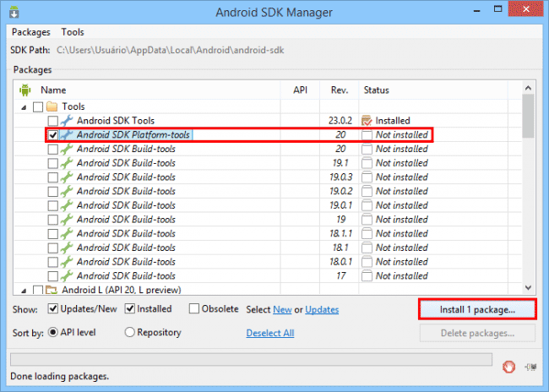Check the Build-tools rev 19.0.3 checkbox
This screenshot has height=392, width=549.
coord(53,177)
